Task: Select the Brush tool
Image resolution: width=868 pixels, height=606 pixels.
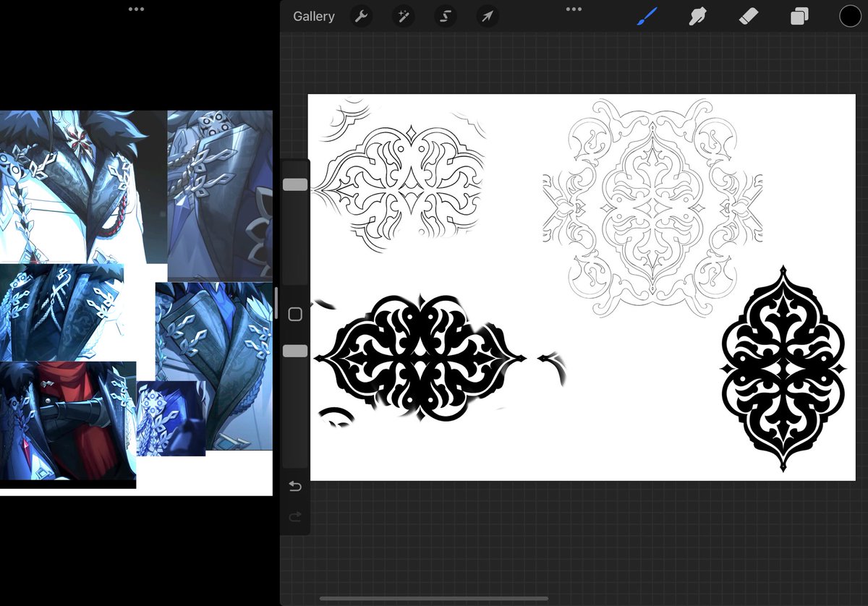Action: click(x=647, y=16)
